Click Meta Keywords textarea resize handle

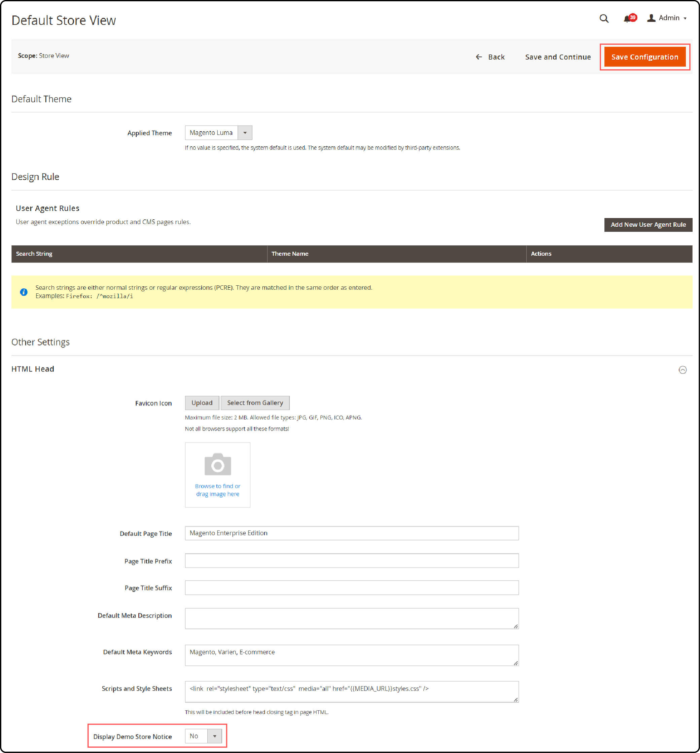point(516,663)
